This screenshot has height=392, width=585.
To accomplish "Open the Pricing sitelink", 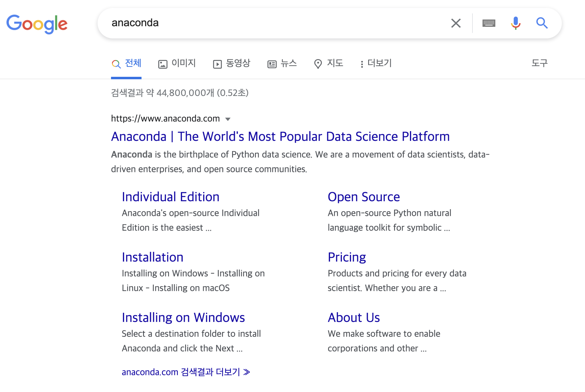I will pyautogui.click(x=347, y=257).
